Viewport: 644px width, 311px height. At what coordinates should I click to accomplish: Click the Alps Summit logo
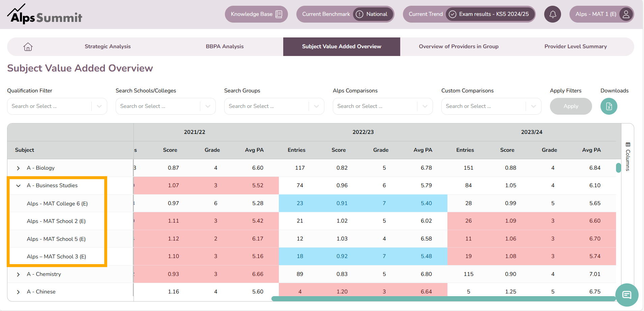[45, 15]
